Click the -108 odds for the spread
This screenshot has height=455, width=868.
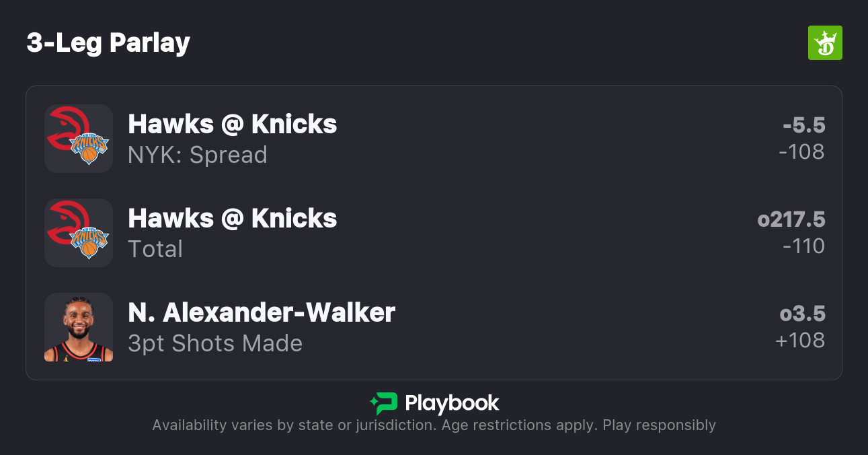tap(801, 152)
